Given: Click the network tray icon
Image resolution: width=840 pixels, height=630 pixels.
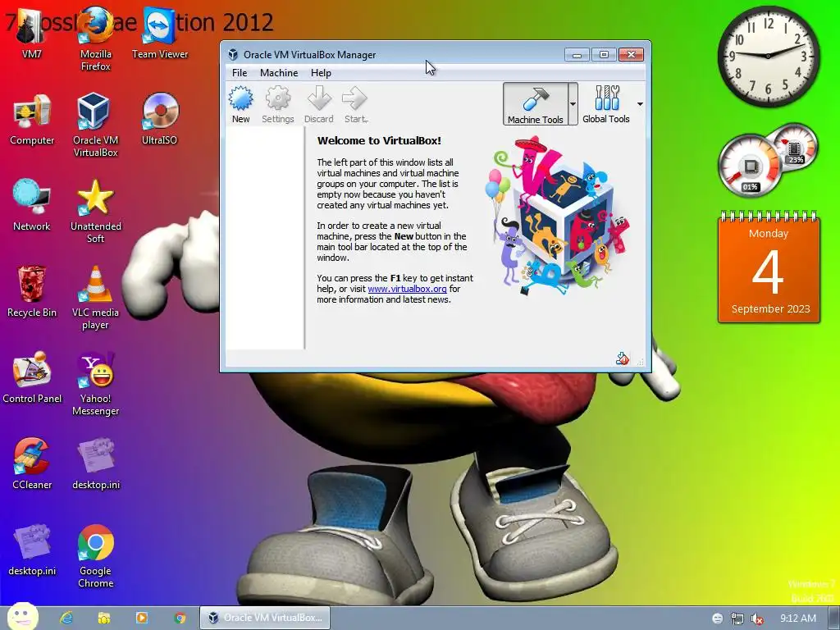Looking at the screenshot, I should [x=737, y=619].
